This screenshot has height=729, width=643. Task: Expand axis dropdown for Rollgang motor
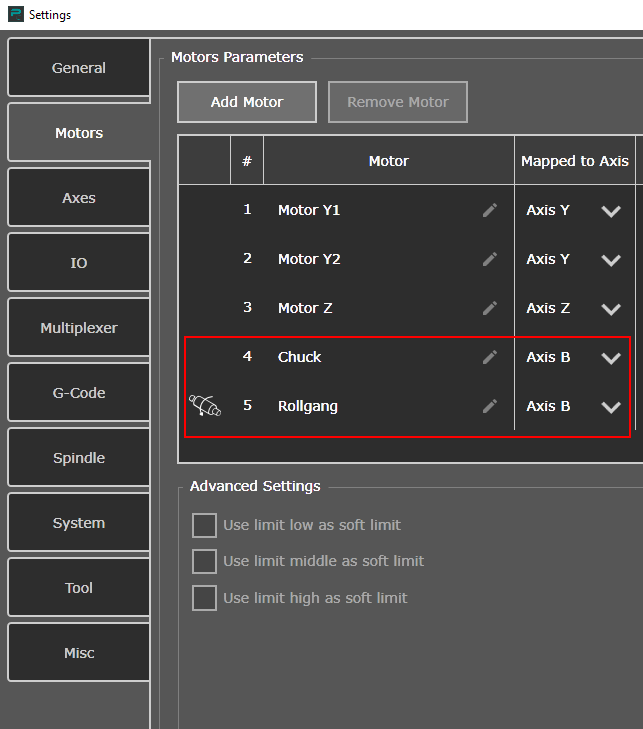pos(610,407)
